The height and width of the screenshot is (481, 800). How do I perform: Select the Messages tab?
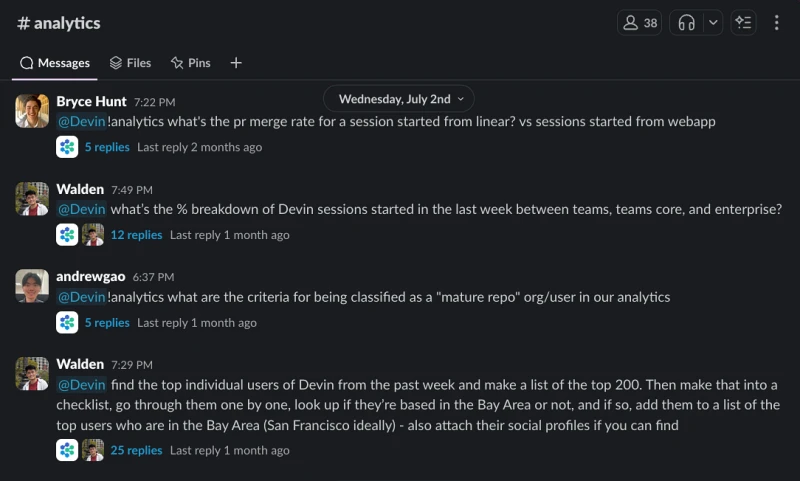click(x=55, y=63)
